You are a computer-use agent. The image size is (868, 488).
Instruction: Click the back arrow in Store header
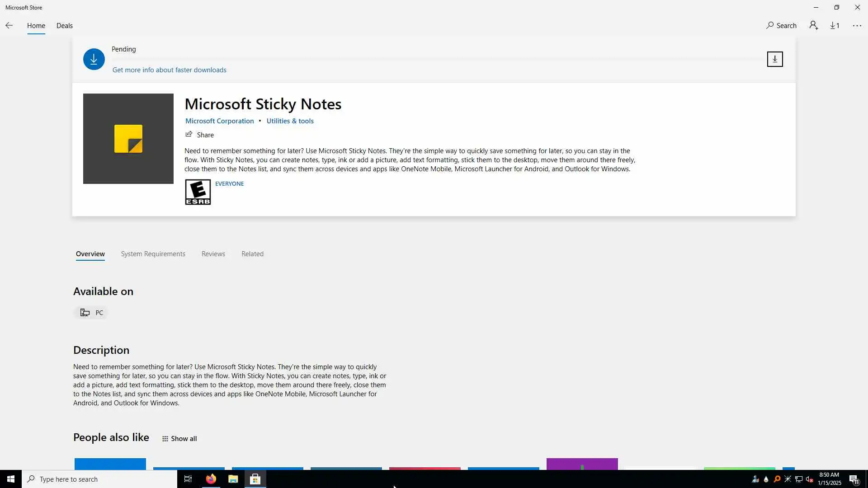(x=9, y=26)
